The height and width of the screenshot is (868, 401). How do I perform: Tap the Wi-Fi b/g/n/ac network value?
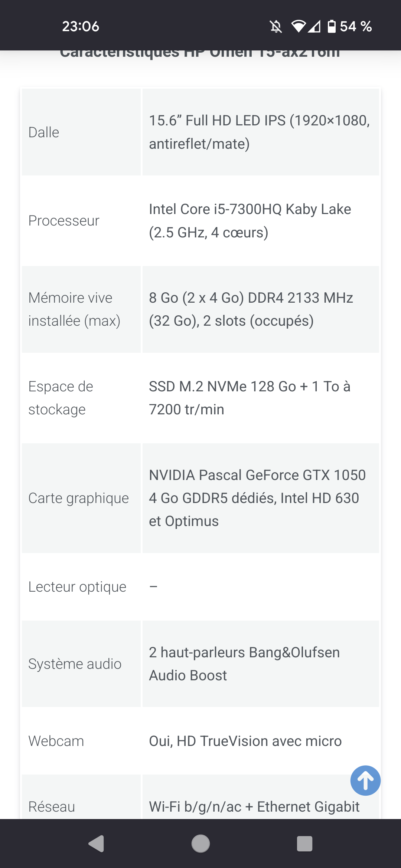pos(254,806)
